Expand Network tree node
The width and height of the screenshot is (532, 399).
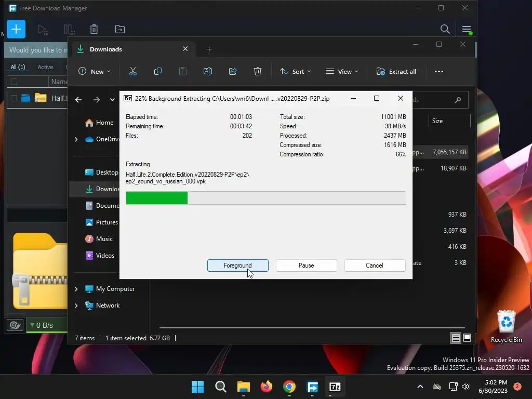click(76, 305)
